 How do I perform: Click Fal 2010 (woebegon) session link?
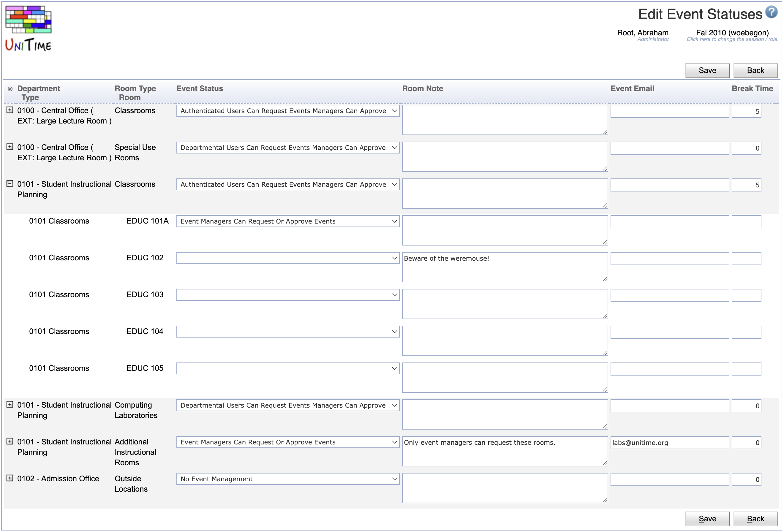[732, 33]
